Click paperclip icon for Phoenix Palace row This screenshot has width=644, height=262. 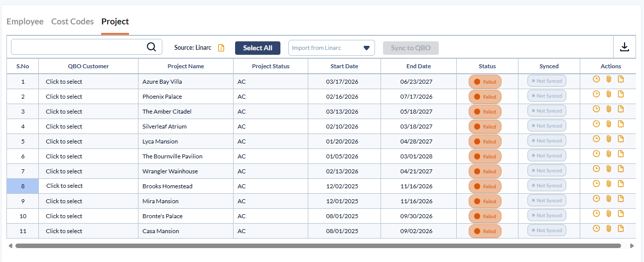(609, 94)
